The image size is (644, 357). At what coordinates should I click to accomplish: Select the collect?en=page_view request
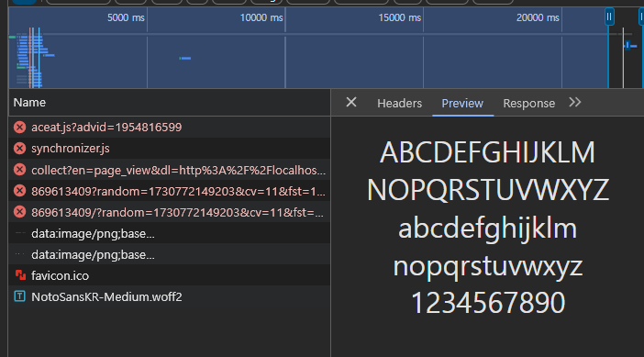pyautogui.click(x=169, y=170)
